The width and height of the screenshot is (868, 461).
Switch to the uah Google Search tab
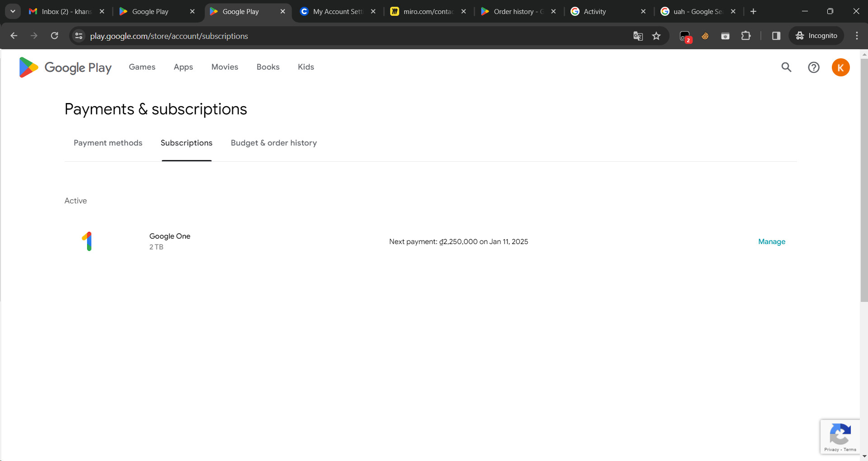[x=698, y=12]
